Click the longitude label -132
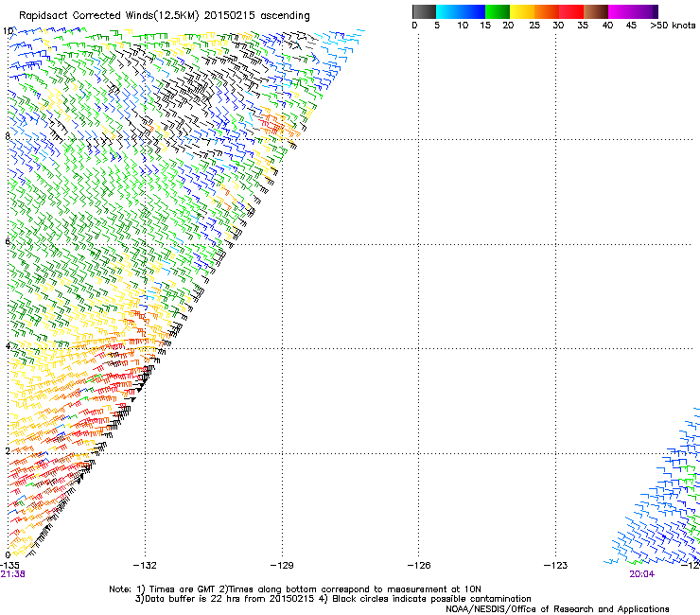 tap(145, 566)
